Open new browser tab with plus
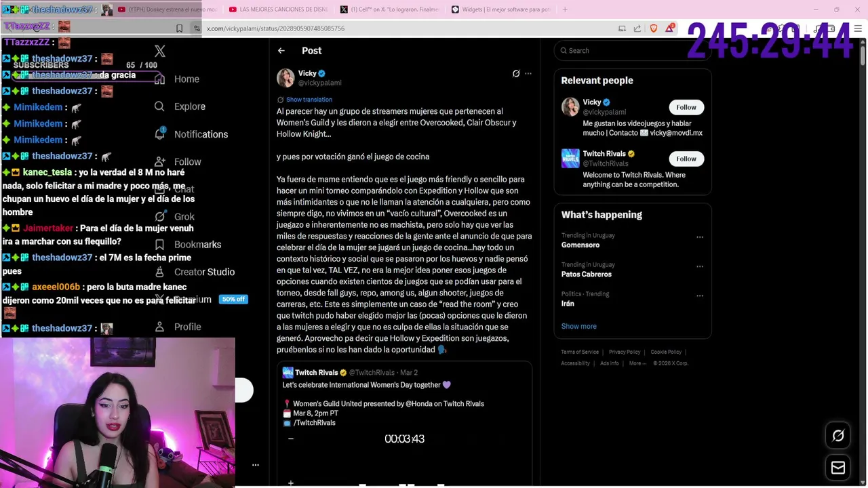 point(565,9)
